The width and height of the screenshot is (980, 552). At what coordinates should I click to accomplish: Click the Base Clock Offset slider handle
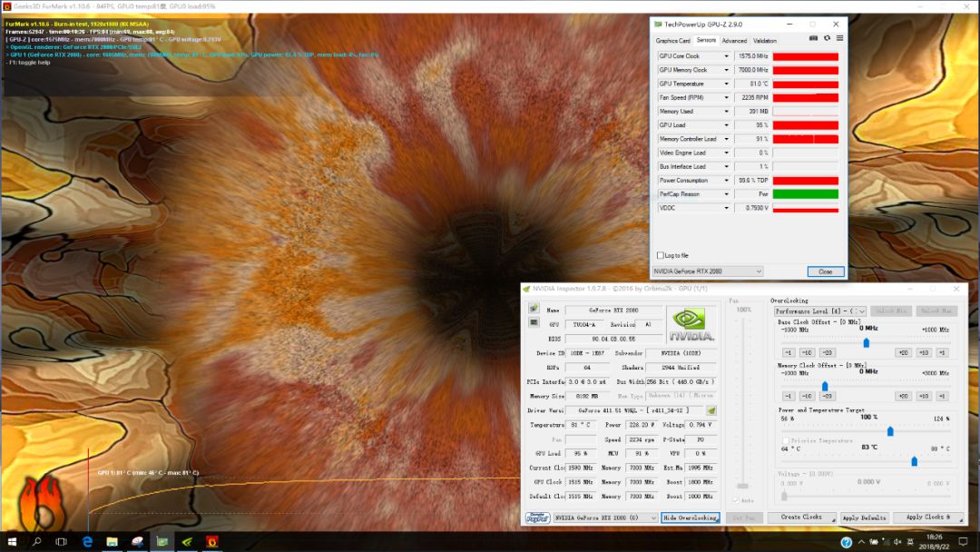867,342
